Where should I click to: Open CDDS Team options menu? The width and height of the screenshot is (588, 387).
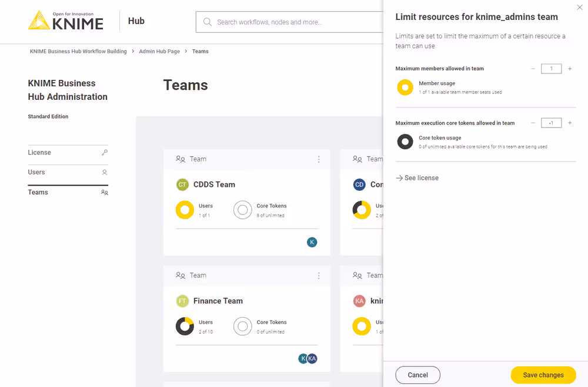pos(319,159)
